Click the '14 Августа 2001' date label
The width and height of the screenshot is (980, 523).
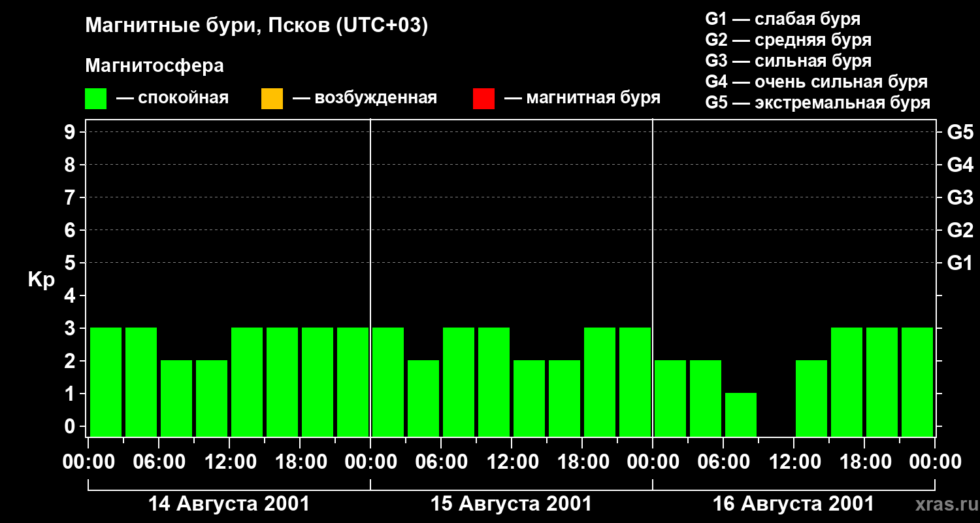229,504
